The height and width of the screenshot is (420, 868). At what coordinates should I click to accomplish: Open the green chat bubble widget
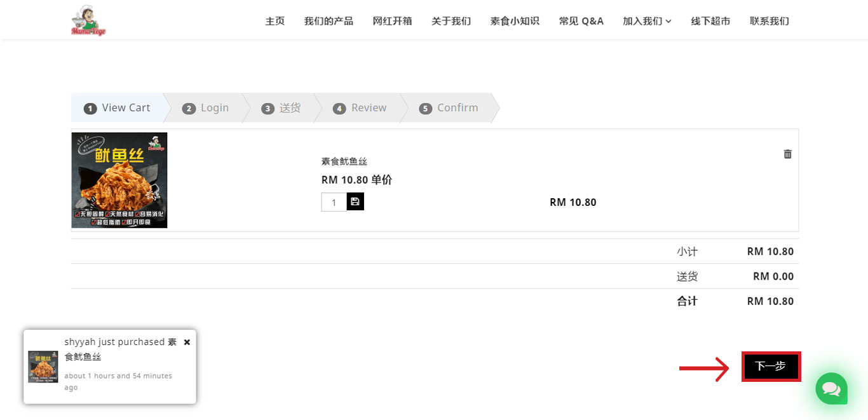[x=831, y=388]
